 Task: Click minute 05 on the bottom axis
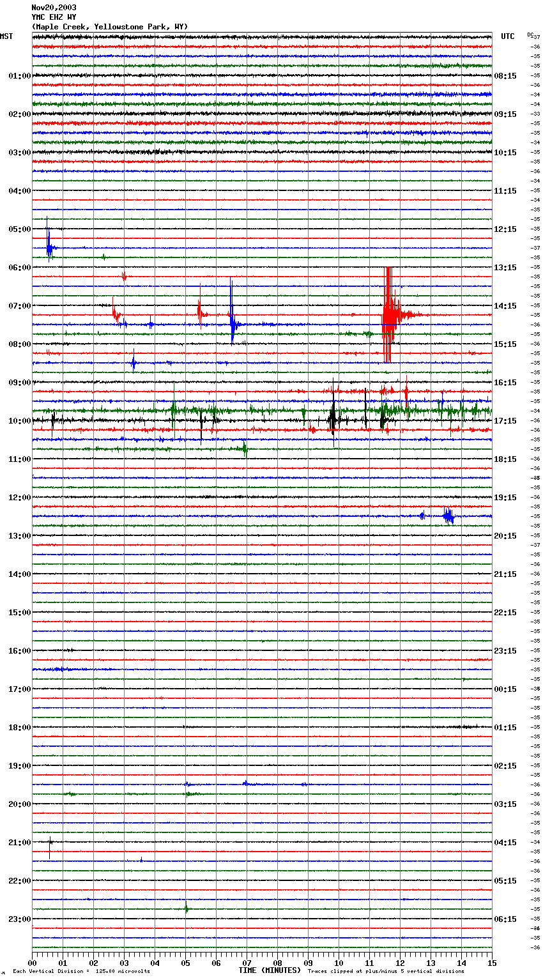click(x=185, y=963)
